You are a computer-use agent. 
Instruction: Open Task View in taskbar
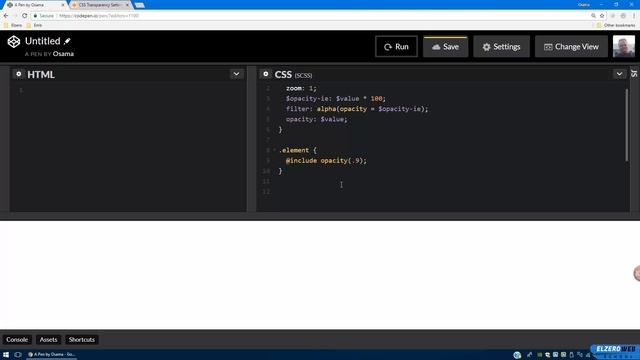(x=18, y=355)
